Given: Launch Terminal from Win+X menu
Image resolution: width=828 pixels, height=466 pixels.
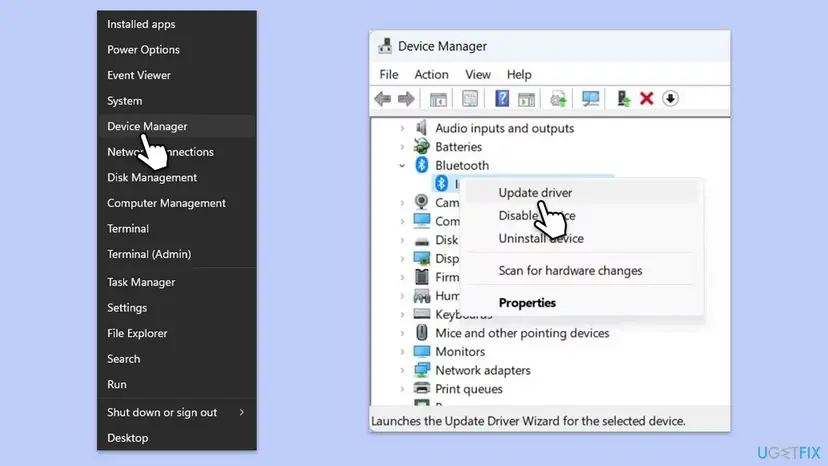Looking at the screenshot, I should pos(177,229).
